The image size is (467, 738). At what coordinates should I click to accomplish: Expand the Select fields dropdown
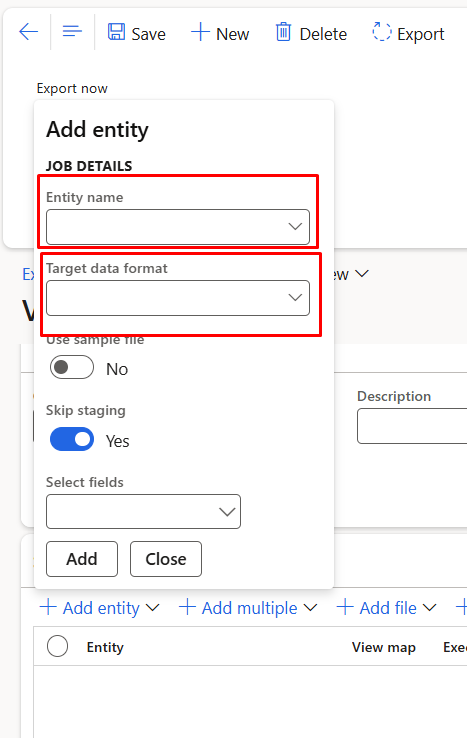pyautogui.click(x=144, y=512)
